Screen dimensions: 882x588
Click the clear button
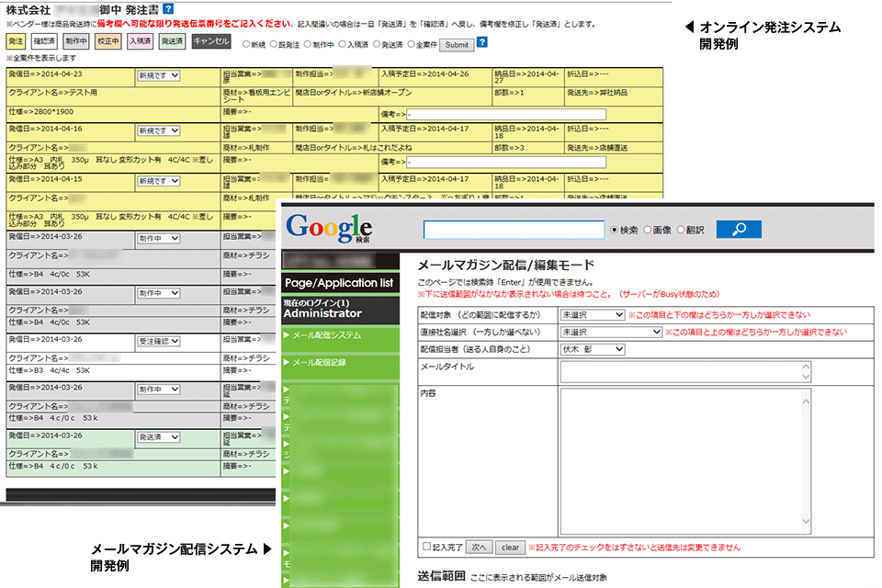tap(510, 548)
